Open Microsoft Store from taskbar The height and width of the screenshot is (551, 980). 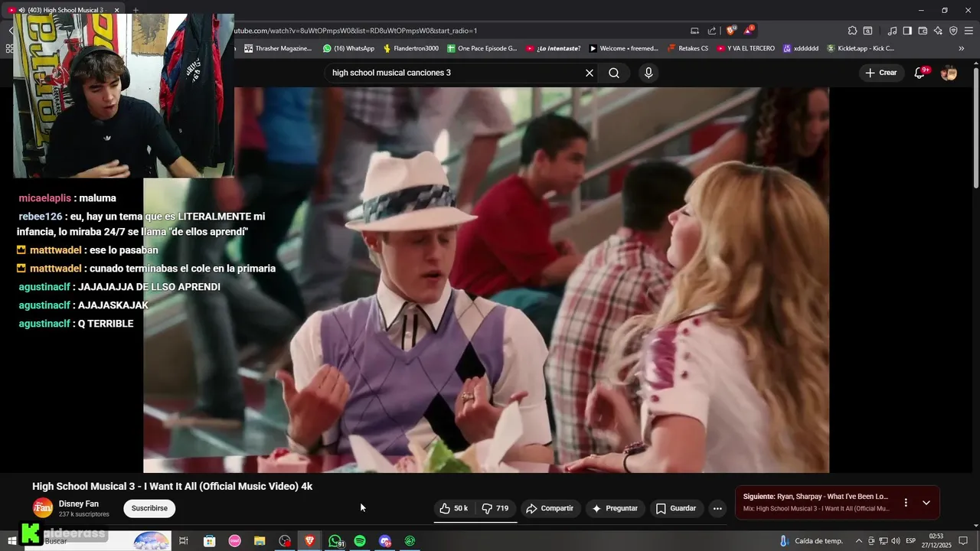(209, 541)
